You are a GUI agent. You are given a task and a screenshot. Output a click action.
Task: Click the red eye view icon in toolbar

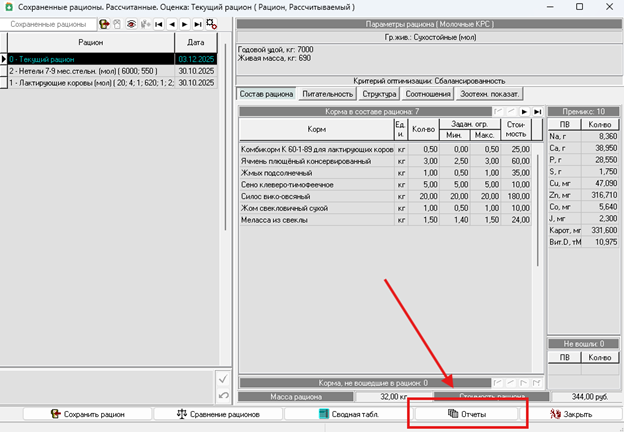[x=131, y=24]
